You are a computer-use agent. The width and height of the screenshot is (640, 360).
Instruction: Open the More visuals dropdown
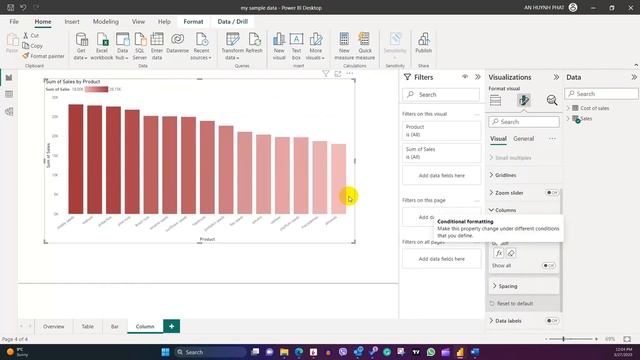[x=316, y=46]
